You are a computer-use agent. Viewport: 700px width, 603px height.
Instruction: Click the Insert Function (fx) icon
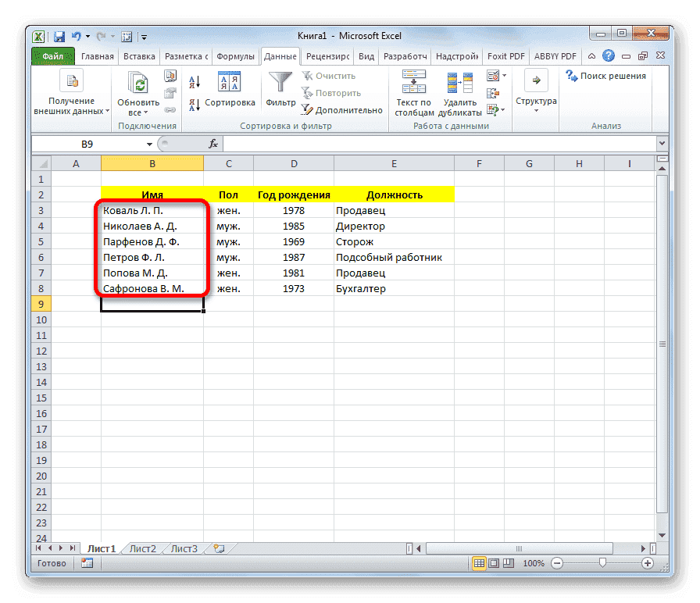point(212,143)
